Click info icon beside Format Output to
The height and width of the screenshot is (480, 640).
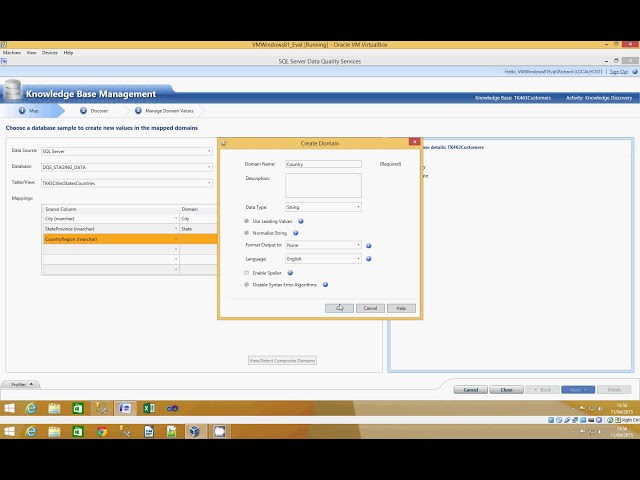tap(369, 246)
